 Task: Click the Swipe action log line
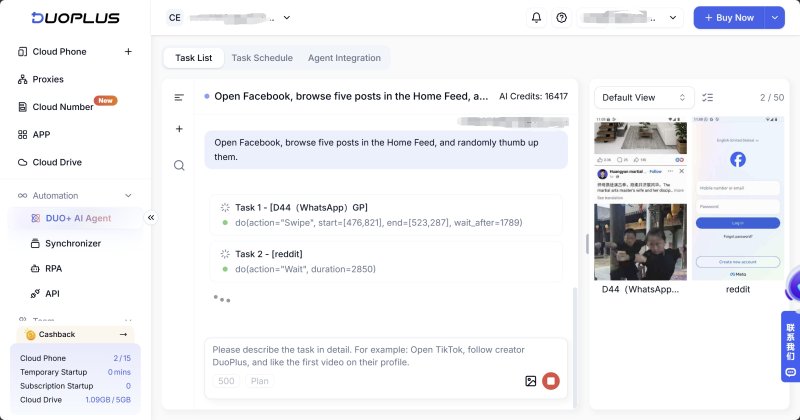pyautogui.click(x=379, y=223)
